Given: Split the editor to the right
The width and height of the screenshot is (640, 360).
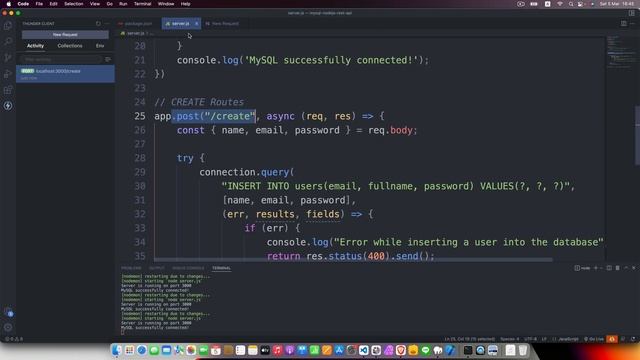Looking at the screenshot, I should click(x=624, y=24).
